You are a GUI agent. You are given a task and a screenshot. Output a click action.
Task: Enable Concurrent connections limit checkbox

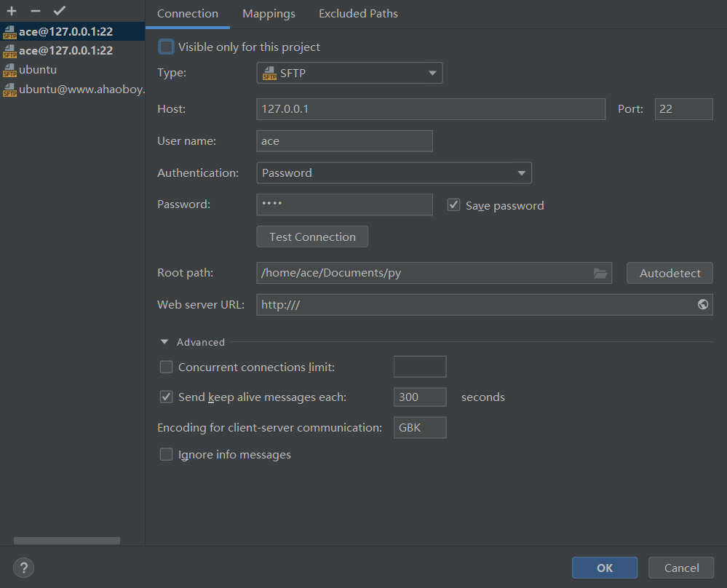(x=167, y=367)
